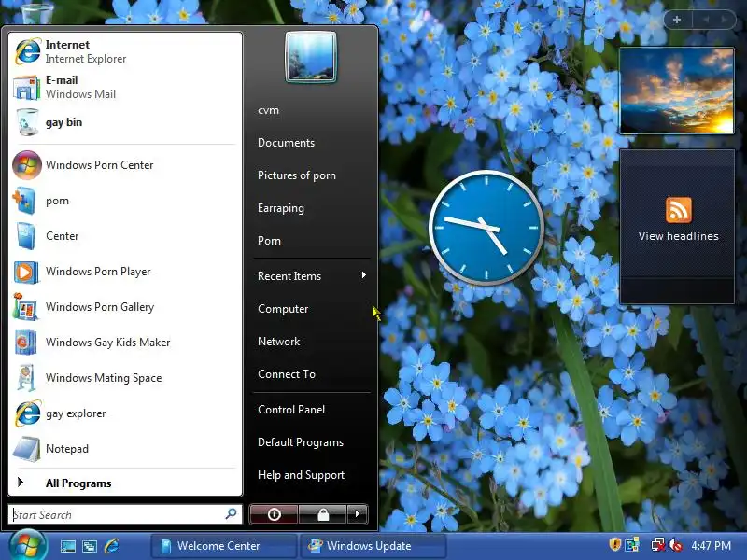This screenshot has height=560, width=747.
Task: Click the Windows Start orb
Action: click(x=28, y=546)
